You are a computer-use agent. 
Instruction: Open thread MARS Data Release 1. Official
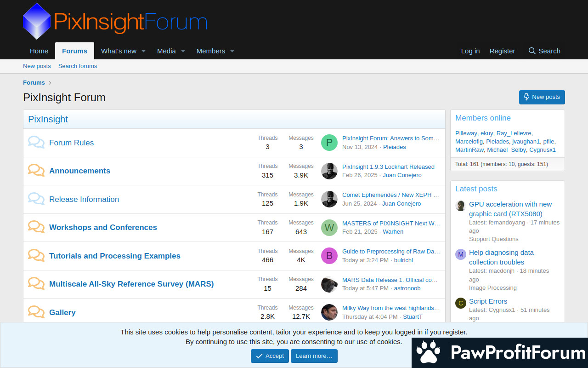click(x=390, y=280)
